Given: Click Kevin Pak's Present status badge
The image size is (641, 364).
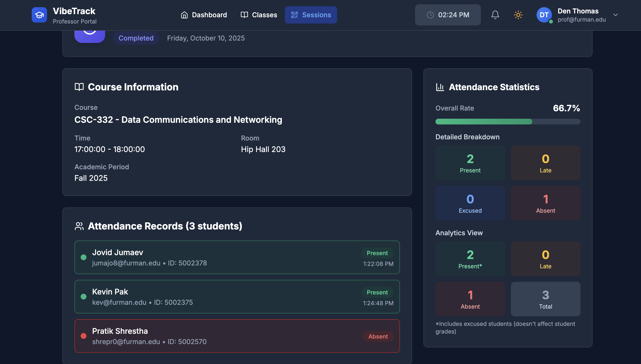Looking at the screenshot, I should [x=377, y=292].
